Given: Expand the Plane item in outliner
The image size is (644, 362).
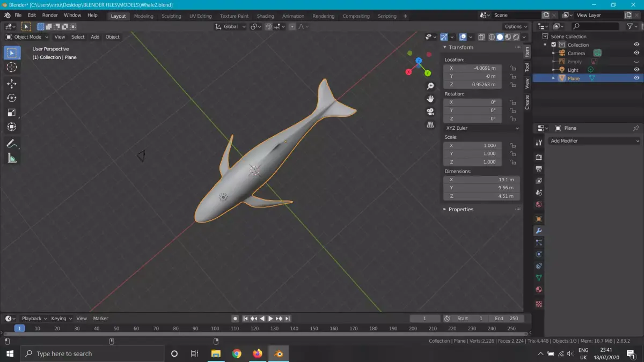Looking at the screenshot, I should pyautogui.click(x=553, y=78).
